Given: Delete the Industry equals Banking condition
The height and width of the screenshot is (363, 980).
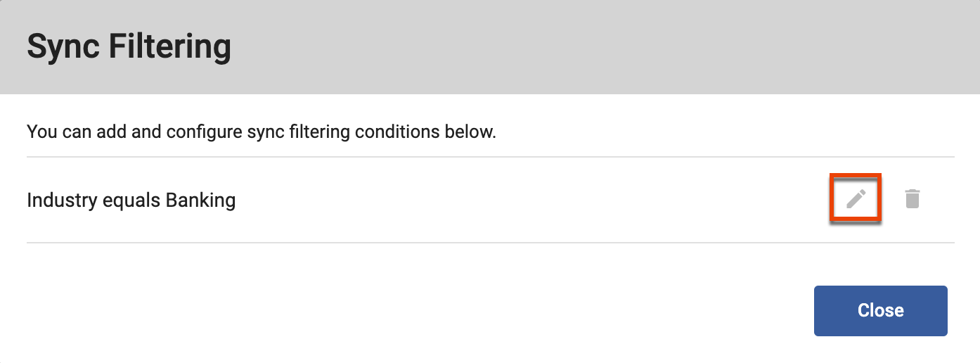Looking at the screenshot, I should [912, 199].
